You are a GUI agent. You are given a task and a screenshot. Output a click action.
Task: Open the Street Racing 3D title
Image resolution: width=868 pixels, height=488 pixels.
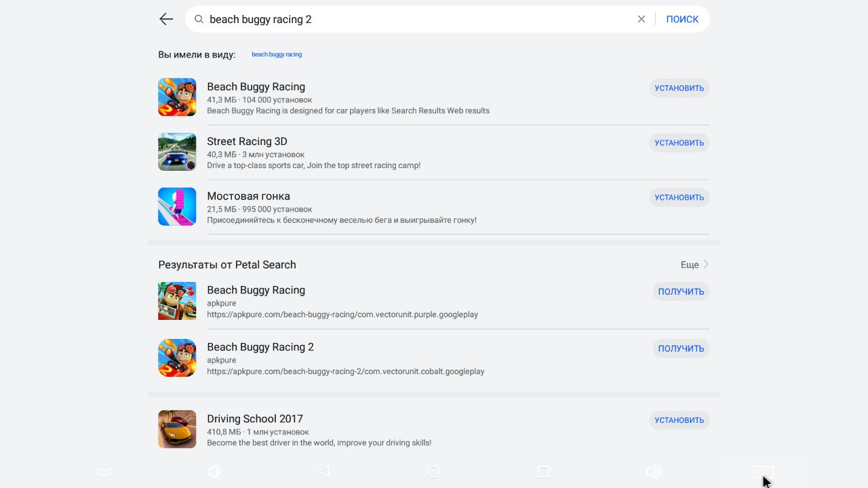click(247, 142)
